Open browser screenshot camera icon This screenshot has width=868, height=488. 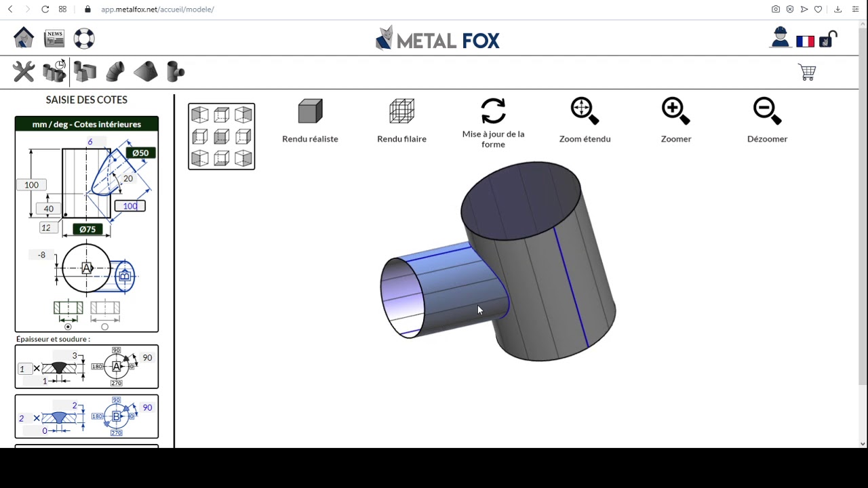point(775,9)
